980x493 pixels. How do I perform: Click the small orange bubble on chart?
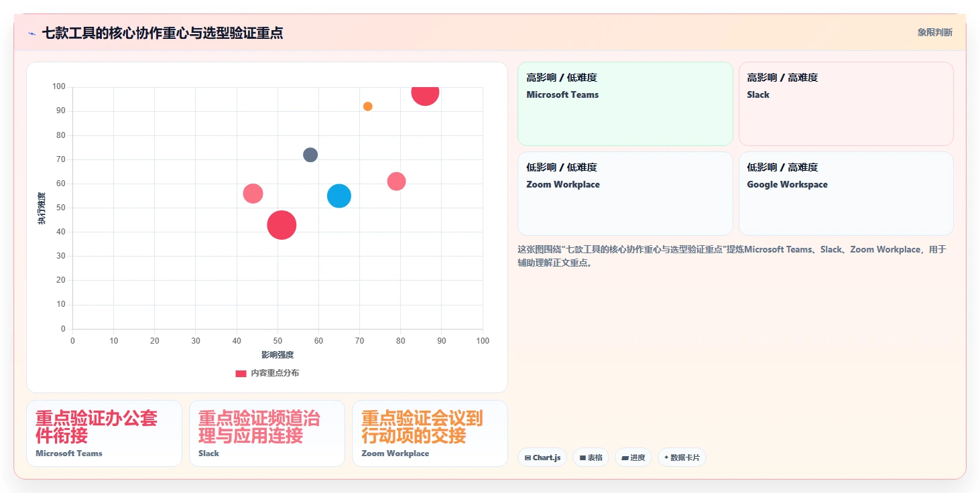(x=367, y=107)
